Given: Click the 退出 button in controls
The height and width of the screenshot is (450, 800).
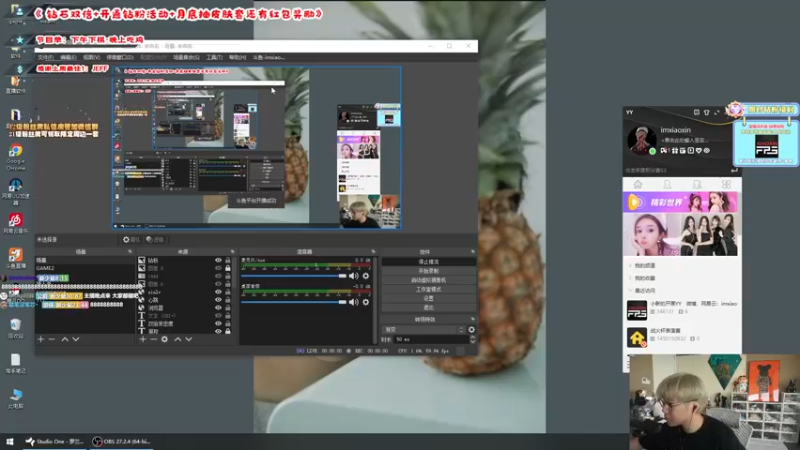Looking at the screenshot, I should [x=428, y=307].
